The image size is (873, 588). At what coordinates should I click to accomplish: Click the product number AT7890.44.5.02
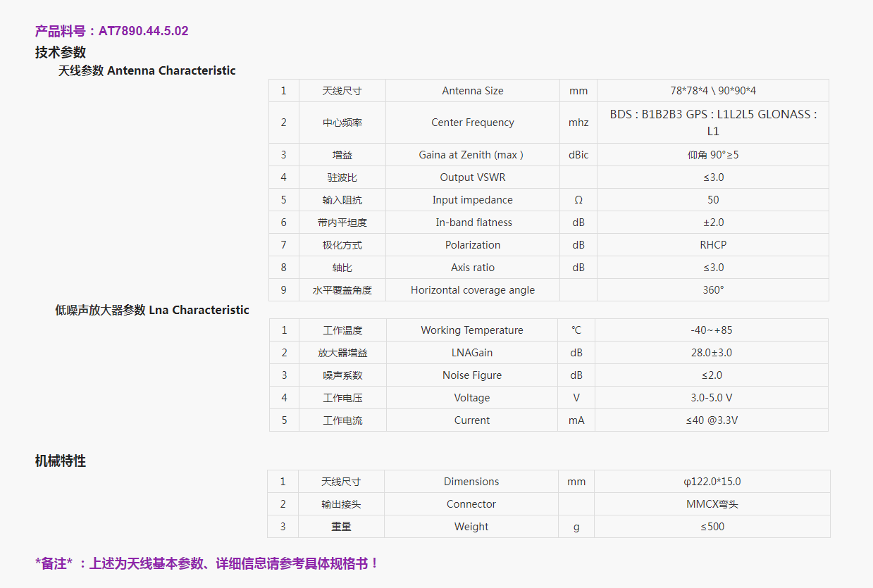click(143, 31)
